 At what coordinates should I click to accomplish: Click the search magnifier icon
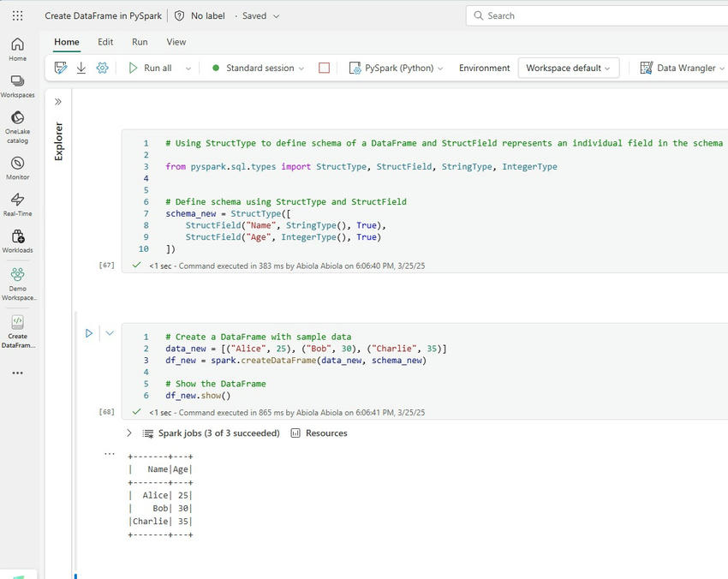pyautogui.click(x=478, y=15)
